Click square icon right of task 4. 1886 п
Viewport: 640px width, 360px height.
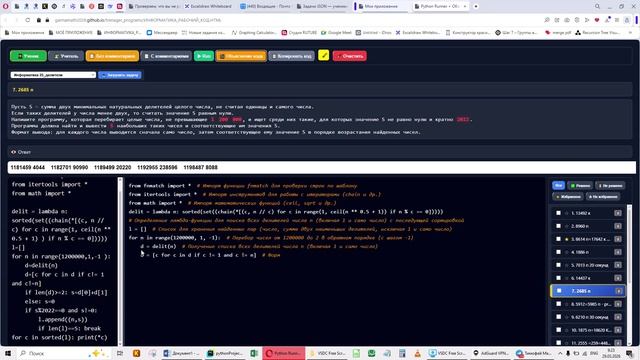618,252
